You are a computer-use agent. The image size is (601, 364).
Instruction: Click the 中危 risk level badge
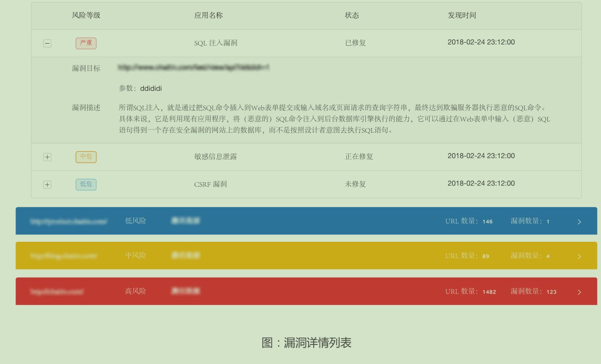click(x=86, y=157)
